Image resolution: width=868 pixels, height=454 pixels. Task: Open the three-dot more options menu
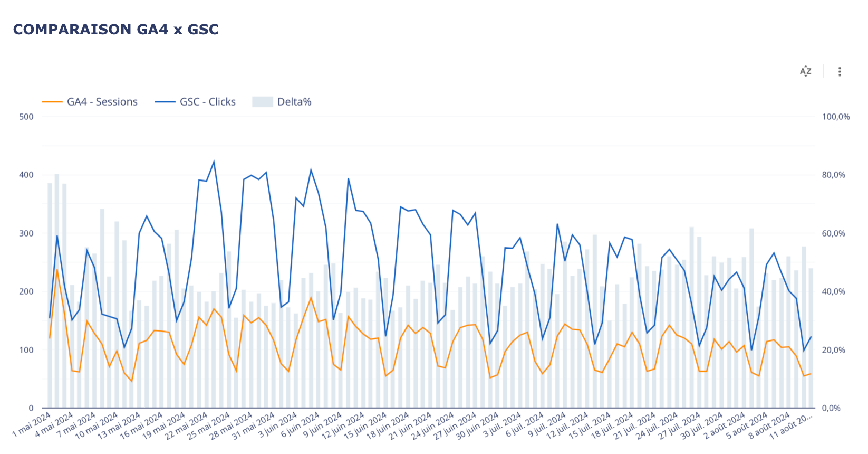point(840,71)
